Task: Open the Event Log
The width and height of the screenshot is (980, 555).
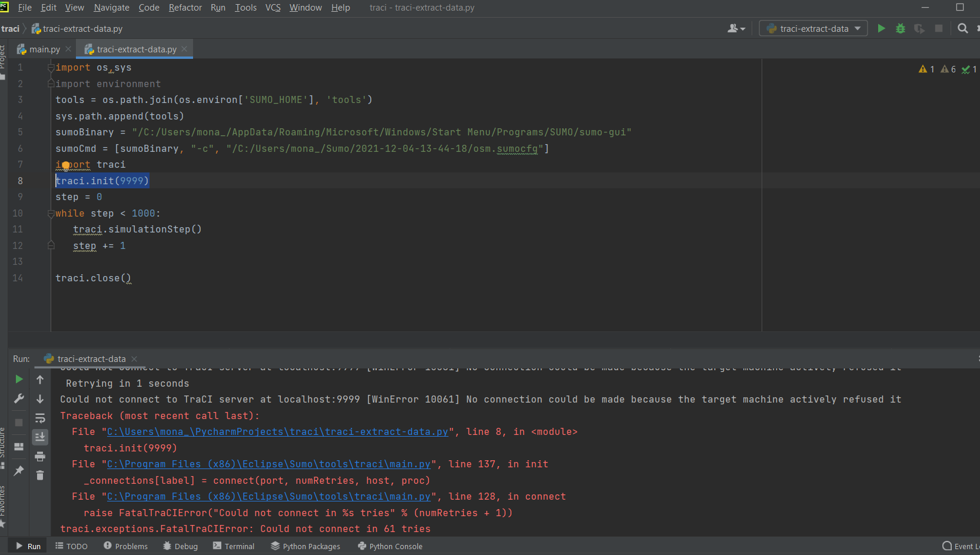Action: click(x=961, y=546)
